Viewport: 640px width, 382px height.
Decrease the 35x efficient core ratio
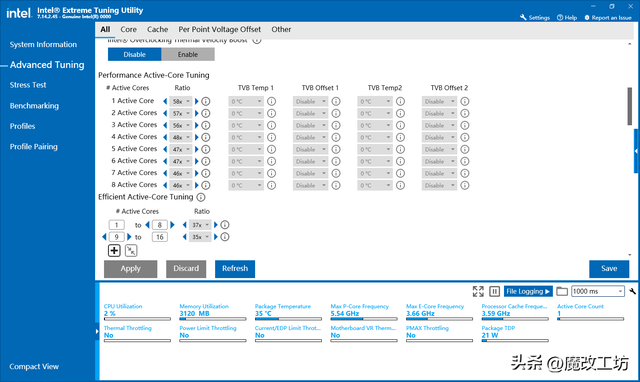pyautogui.click(x=184, y=237)
